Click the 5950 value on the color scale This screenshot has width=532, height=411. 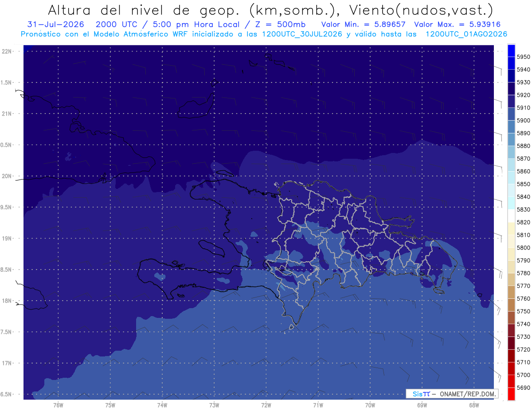coord(523,57)
